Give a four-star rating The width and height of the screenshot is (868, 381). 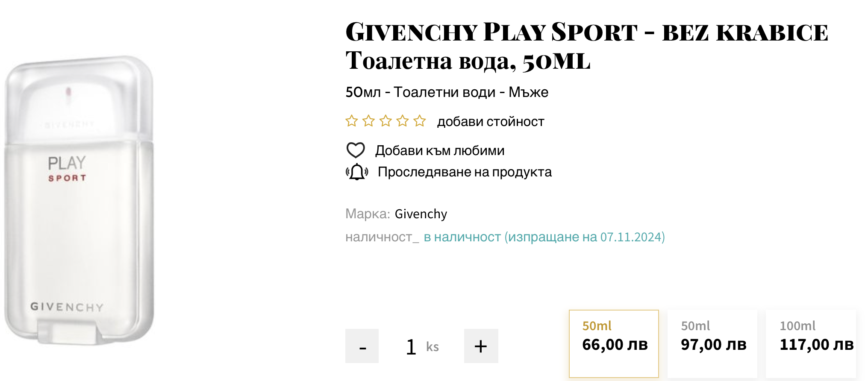point(403,121)
